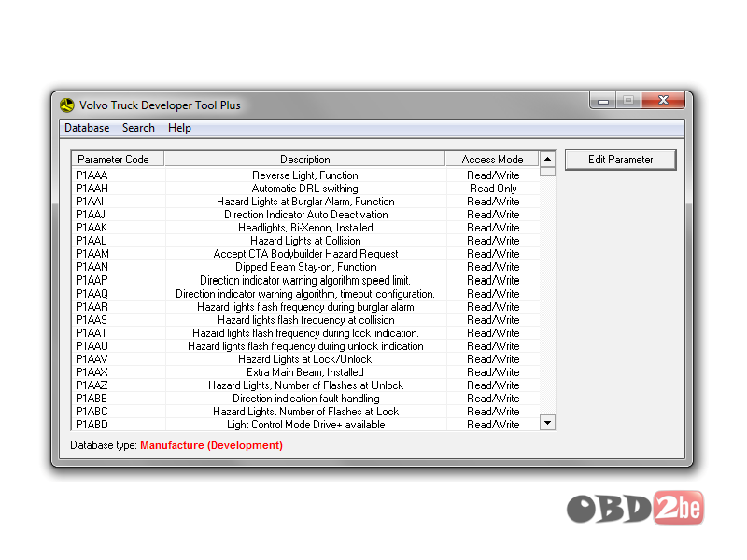
Task: Click 'Hazard lights flash frequency during burglar alarm'
Action: pyautogui.click(x=305, y=307)
